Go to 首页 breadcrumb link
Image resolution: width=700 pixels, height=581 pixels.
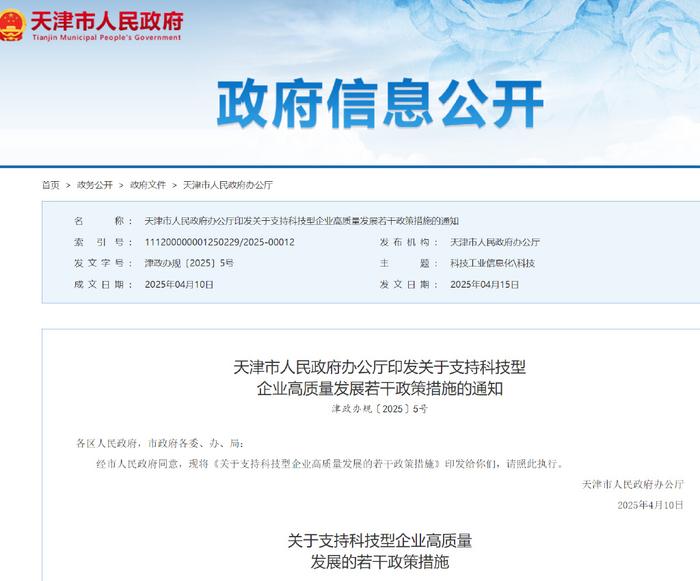50,185
